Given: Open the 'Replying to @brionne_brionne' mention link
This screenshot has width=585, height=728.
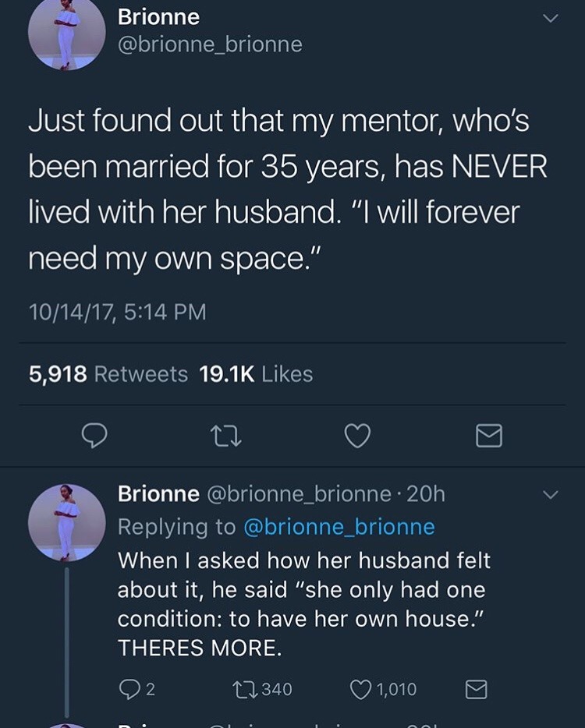Looking at the screenshot, I should [339, 527].
